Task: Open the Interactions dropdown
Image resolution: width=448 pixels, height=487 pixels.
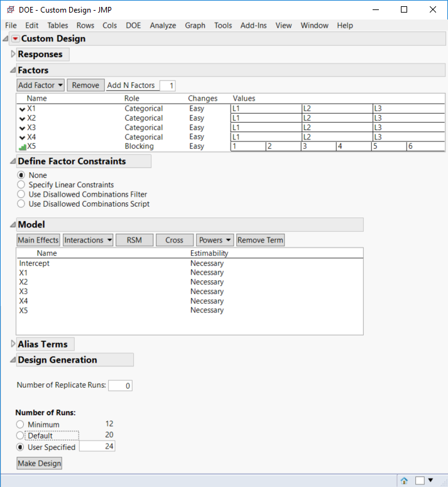Action: point(88,240)
